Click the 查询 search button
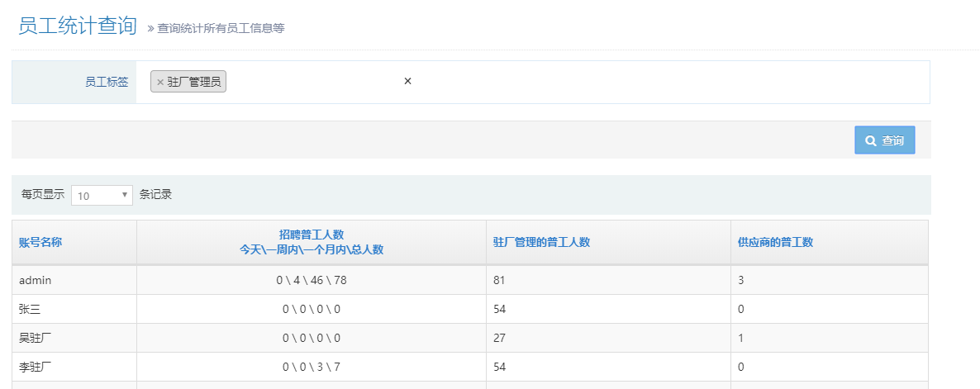980x389 pixels. (884, 140)
